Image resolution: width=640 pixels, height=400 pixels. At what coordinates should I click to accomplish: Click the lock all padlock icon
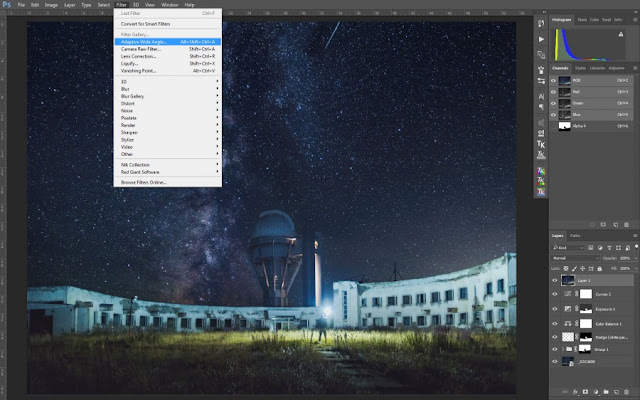click(600, 269)
